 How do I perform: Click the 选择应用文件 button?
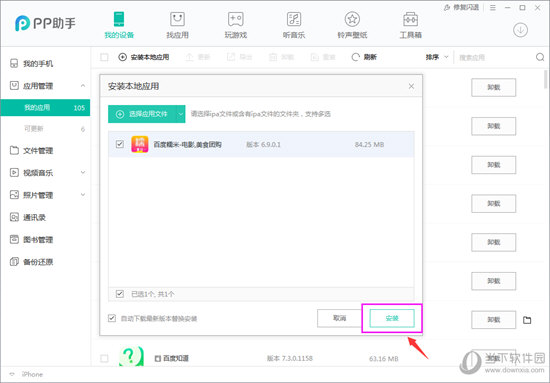click(142, 114)
